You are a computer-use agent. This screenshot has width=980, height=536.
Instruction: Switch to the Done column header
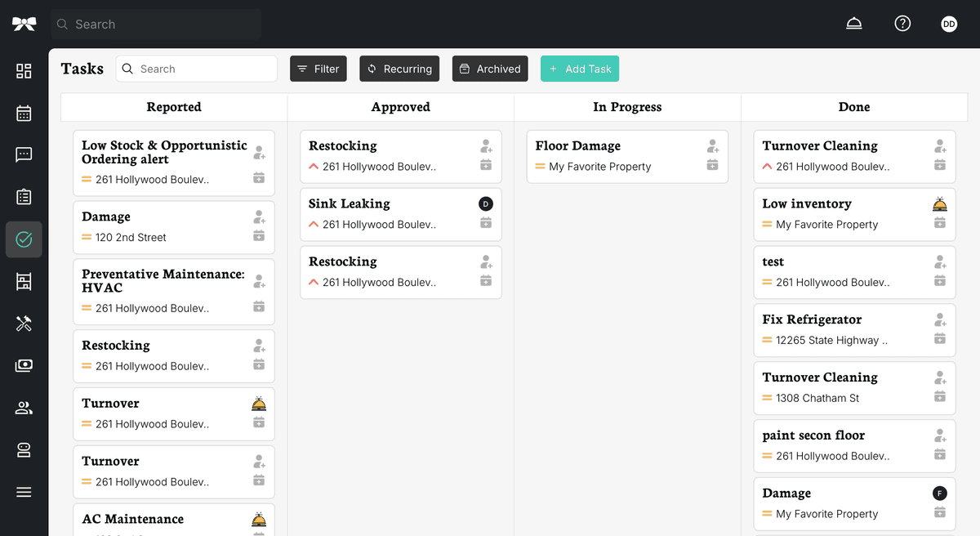coord(854,106)
